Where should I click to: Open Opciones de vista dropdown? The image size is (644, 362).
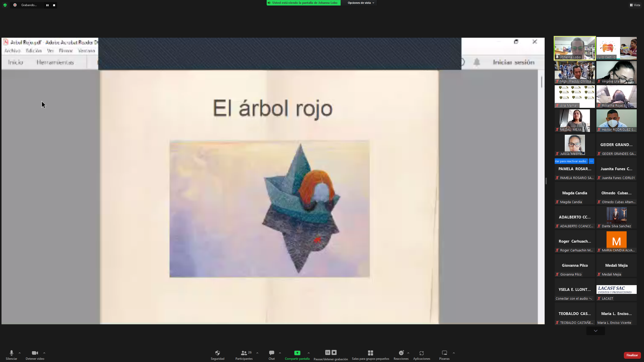pos(361,3)
